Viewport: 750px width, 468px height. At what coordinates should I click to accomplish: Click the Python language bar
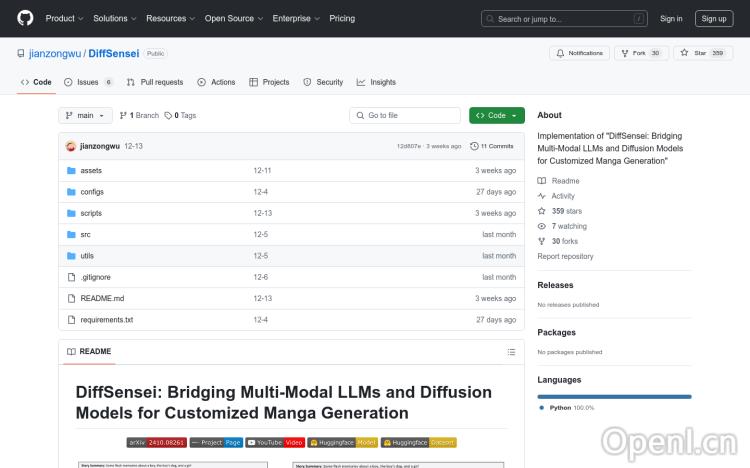(x=614, y=396)
